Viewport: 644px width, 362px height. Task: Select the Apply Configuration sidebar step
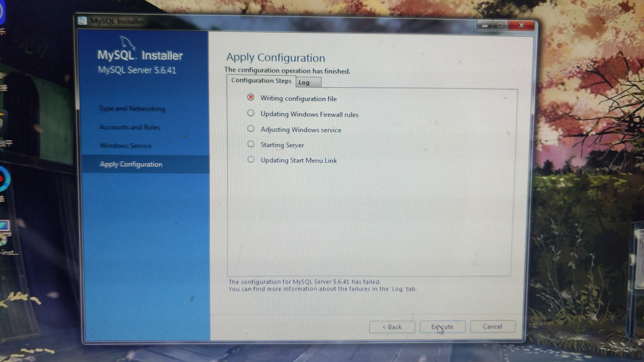pyautogui.click(x=146, y=164)
